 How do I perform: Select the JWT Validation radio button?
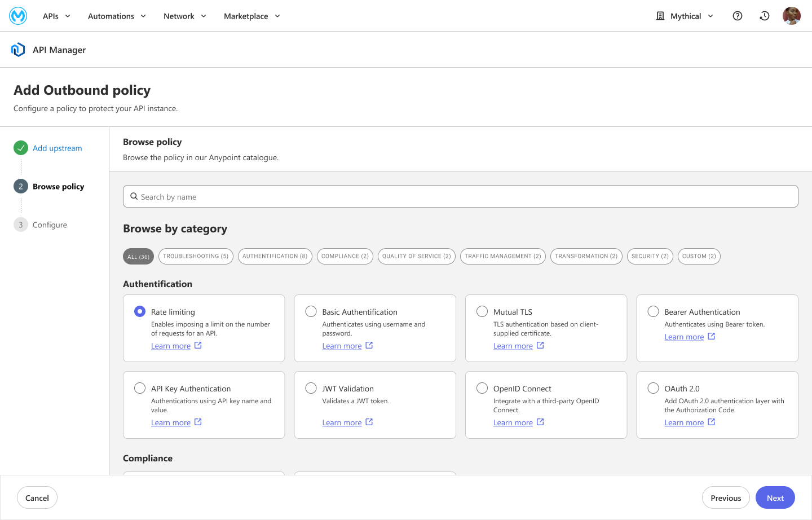311,388
